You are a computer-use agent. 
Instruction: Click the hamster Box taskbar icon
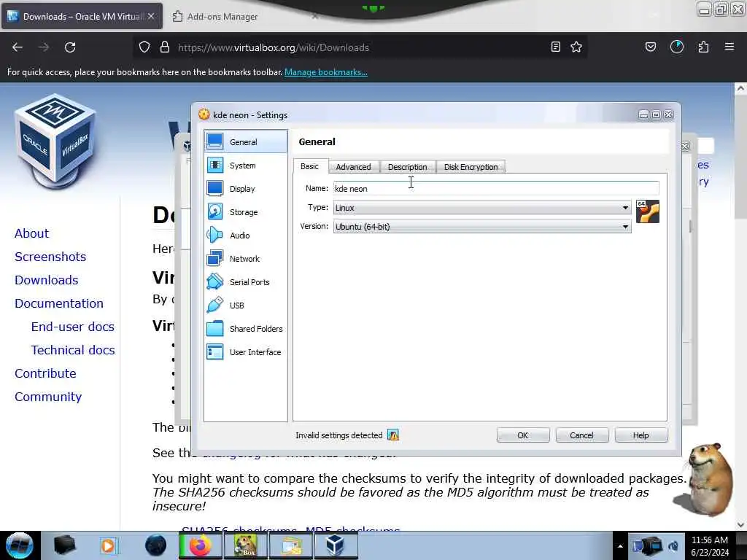coord(245,545)
